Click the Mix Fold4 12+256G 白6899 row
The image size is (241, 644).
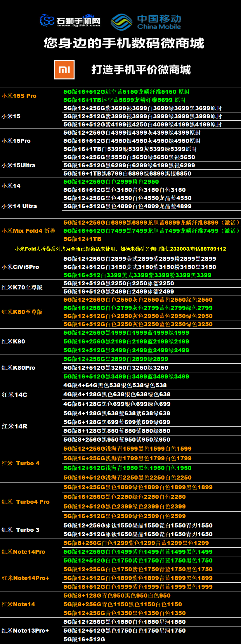(x=152, y=223)
